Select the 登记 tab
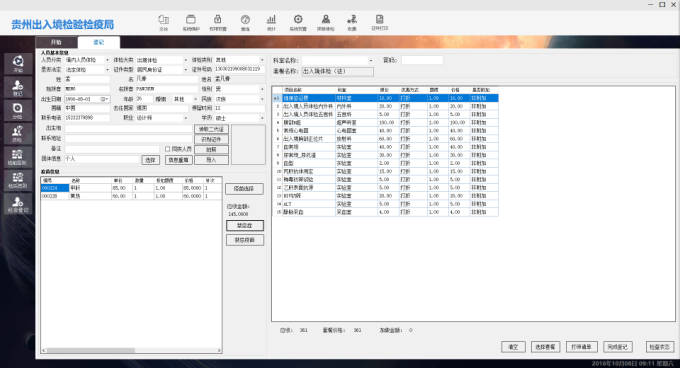This screenshot has width=680, height=369. click(x=99, y=42)
